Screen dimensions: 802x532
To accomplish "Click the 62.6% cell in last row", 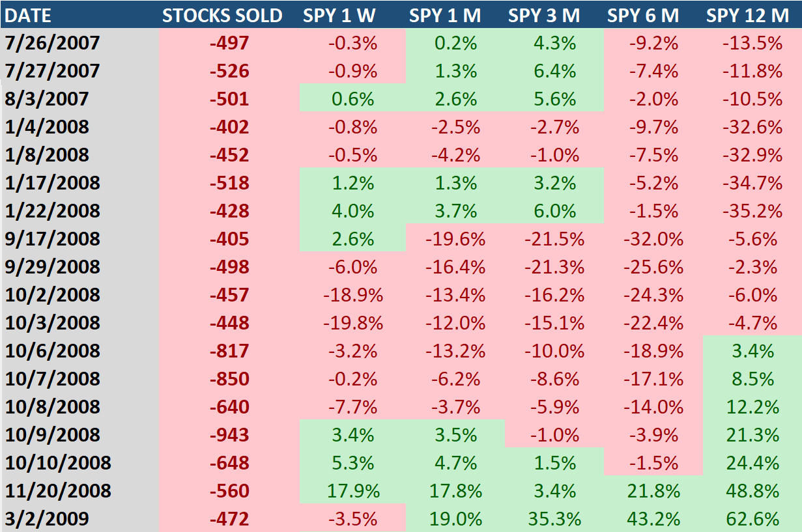I will coord(752,519).
